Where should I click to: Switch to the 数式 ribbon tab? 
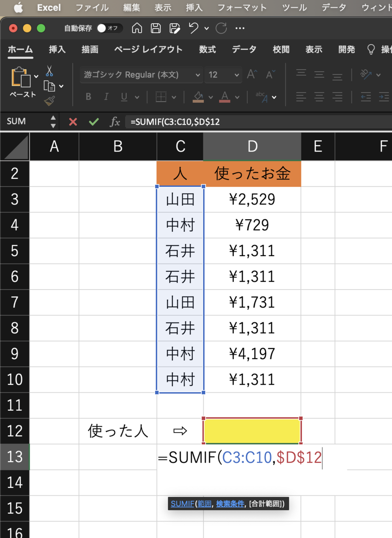[207, 49]
